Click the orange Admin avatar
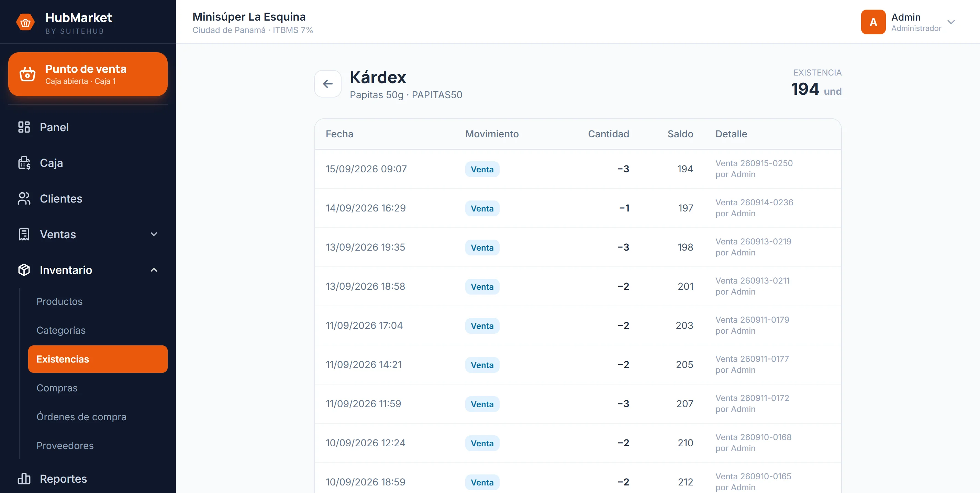The width and height of the screenshot is (980, 493). [873, 22]
